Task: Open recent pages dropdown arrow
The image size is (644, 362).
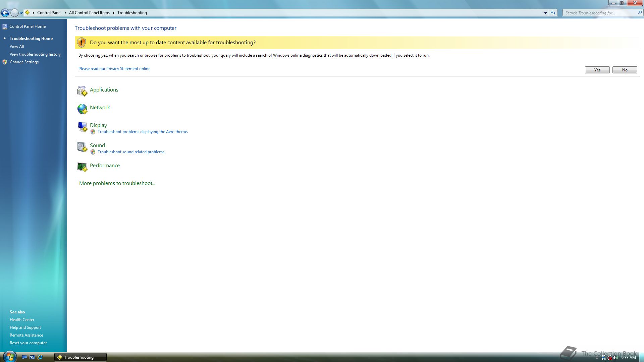Action: [21, 13]
